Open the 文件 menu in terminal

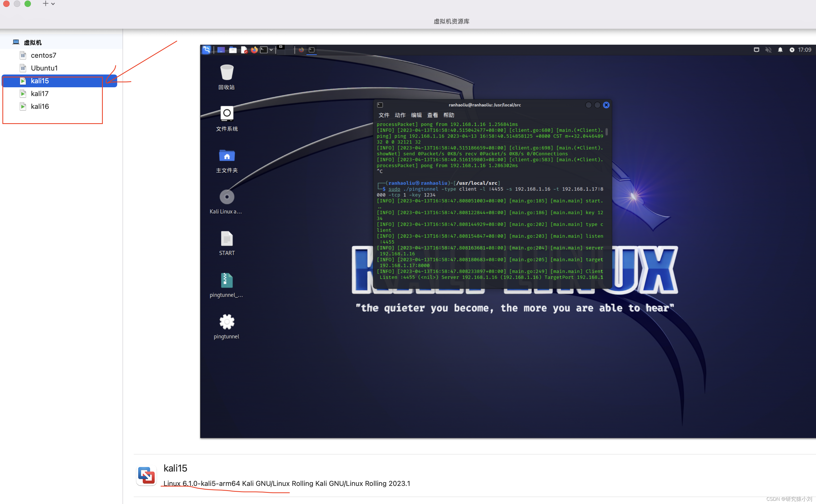(384, 115)
